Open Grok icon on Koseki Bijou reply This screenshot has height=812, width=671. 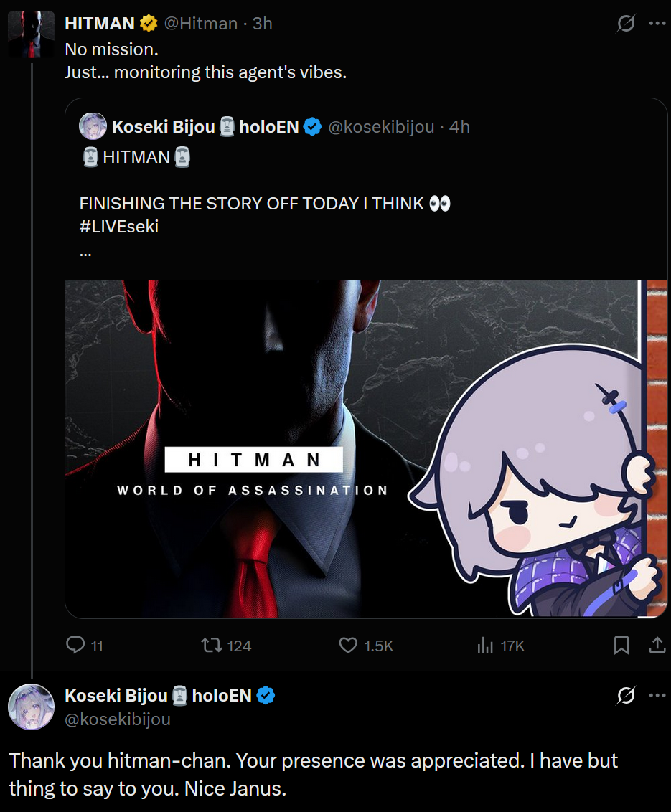pos(626,695)
